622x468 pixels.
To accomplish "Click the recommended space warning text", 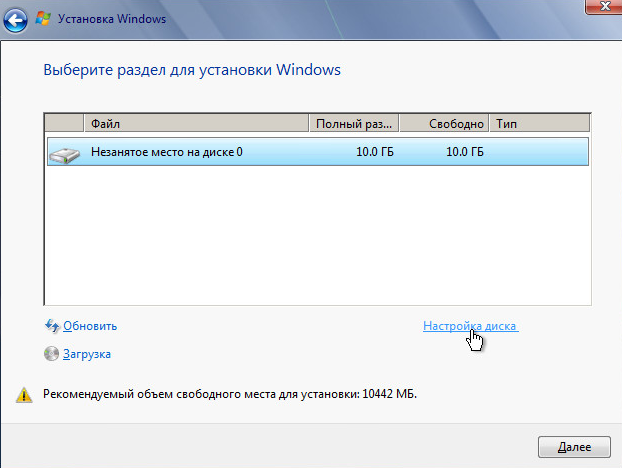I will point(230,394).
